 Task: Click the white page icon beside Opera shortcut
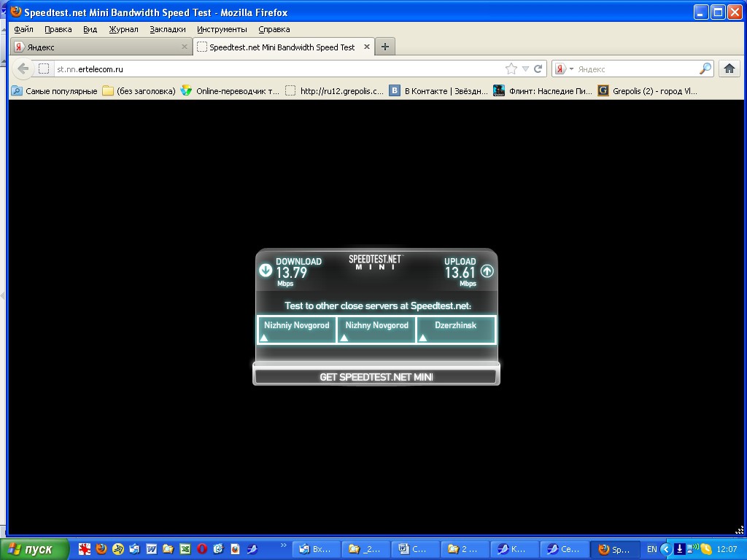[236, 549]
